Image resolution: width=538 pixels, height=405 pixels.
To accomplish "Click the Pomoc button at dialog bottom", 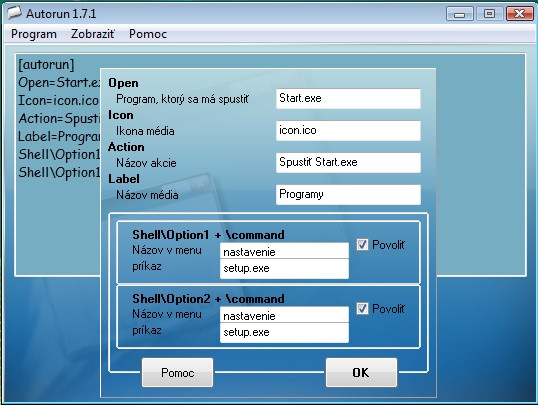I will 177,373.
